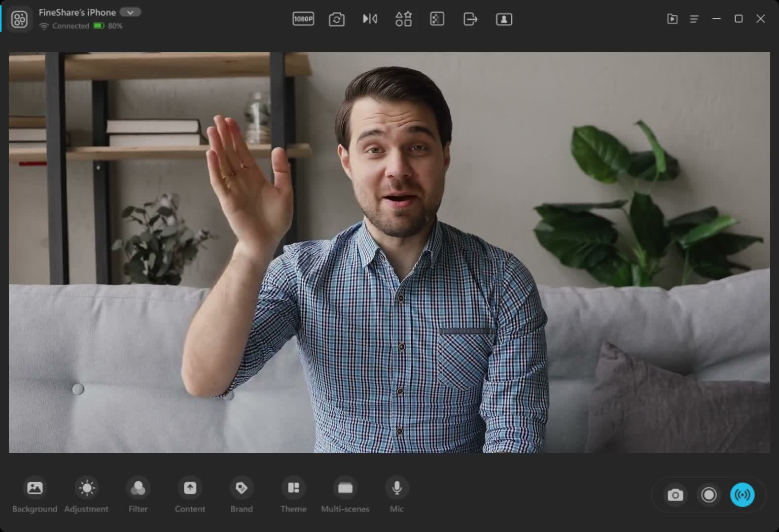The width and height of the screenshot is (779, 532).
Task: Toggle the blue live broadcast button
Action: (743, 495)
